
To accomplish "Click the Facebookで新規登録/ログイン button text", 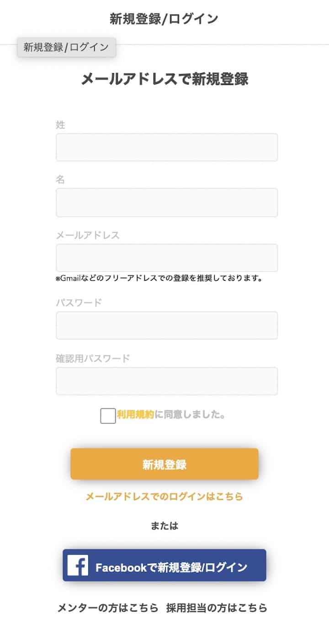I will pos(171,568).
